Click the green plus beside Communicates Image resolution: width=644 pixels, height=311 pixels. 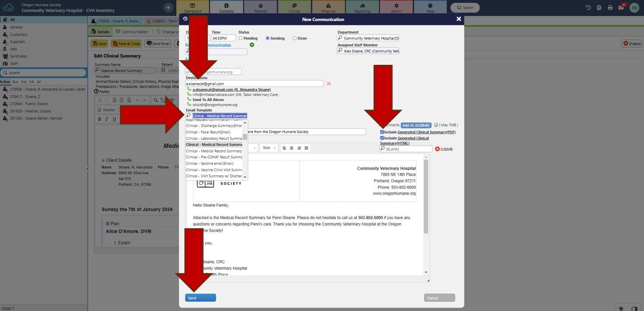click(252, 45)
